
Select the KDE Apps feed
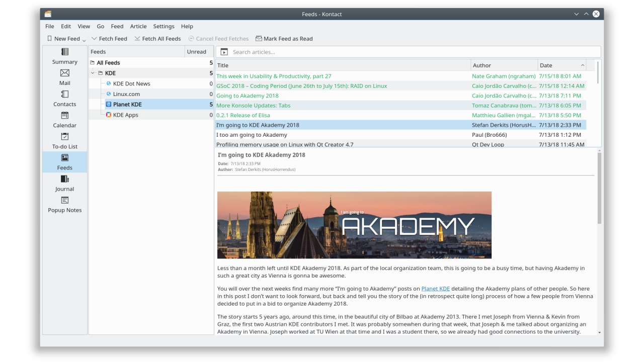pos(151,115)
